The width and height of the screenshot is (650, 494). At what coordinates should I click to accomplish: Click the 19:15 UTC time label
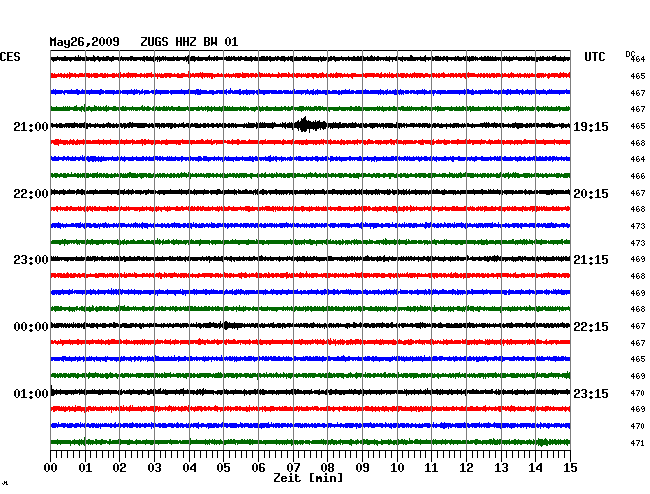(x=591, y=126)
